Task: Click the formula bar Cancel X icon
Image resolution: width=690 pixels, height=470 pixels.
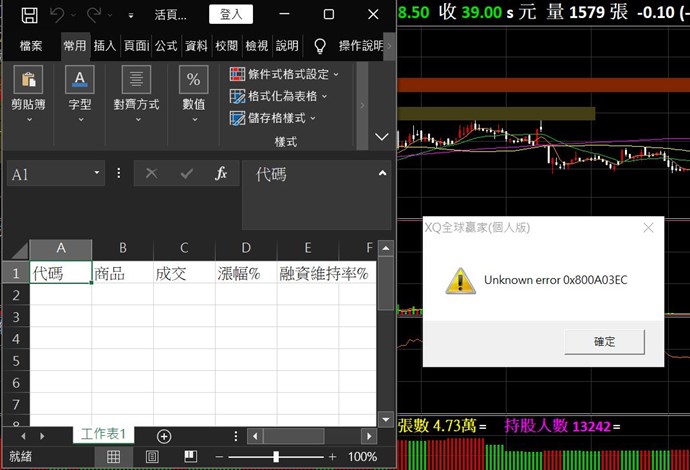Action: click(x=151, y=173)
